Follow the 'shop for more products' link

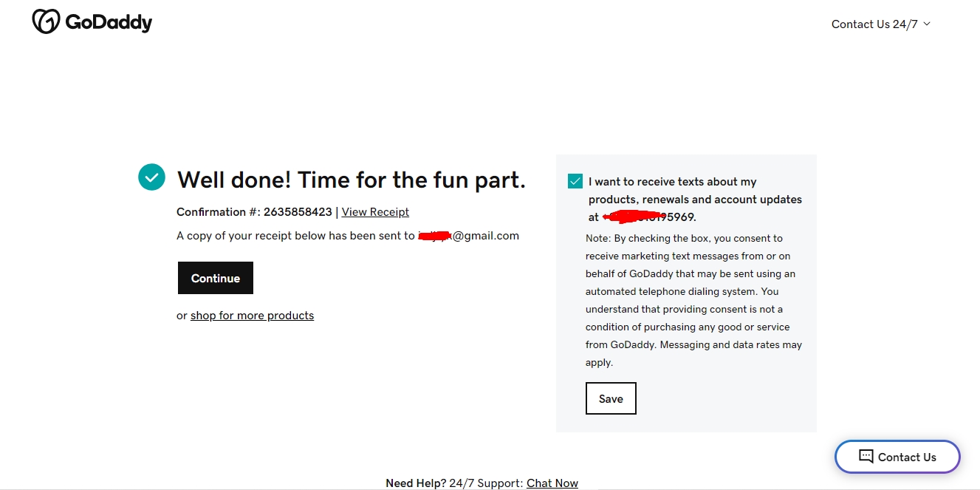252,316
